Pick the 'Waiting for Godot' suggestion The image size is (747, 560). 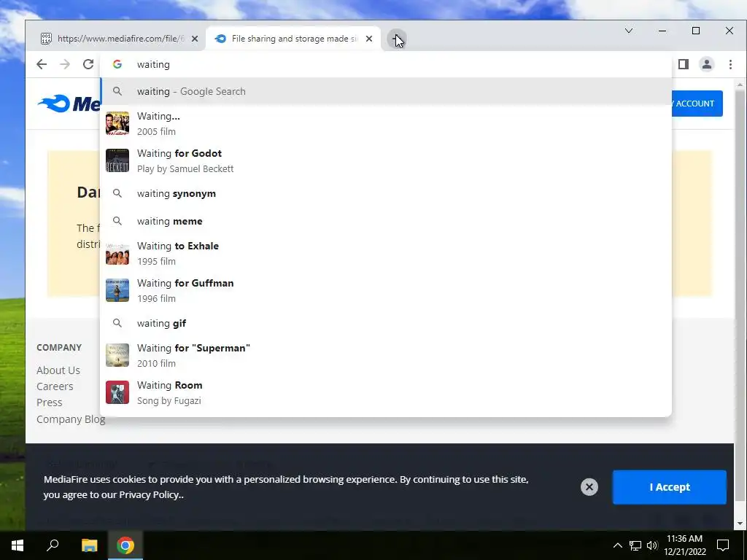pyautogui.click(x=386, y=160)
